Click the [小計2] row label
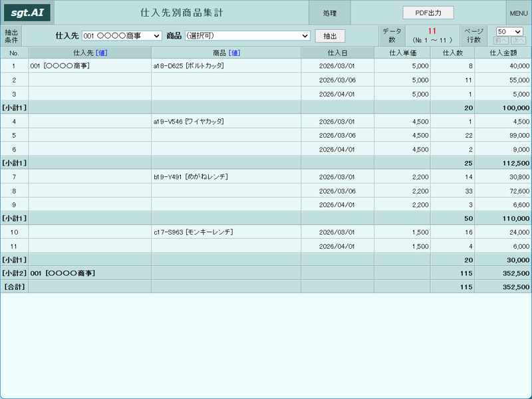Screen dimensions: 532x399 [x=14, y=273]
